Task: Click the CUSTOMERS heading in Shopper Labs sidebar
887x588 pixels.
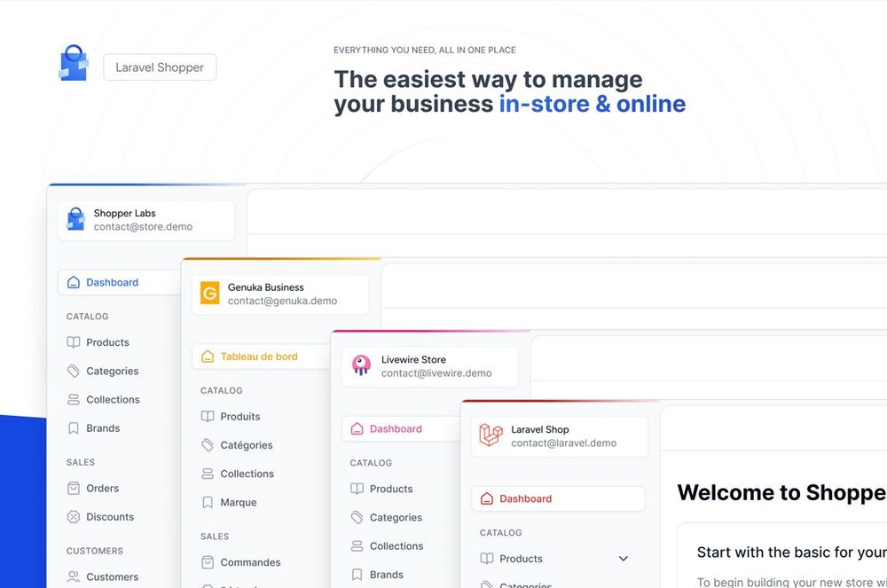Action: tap(95, 552)
